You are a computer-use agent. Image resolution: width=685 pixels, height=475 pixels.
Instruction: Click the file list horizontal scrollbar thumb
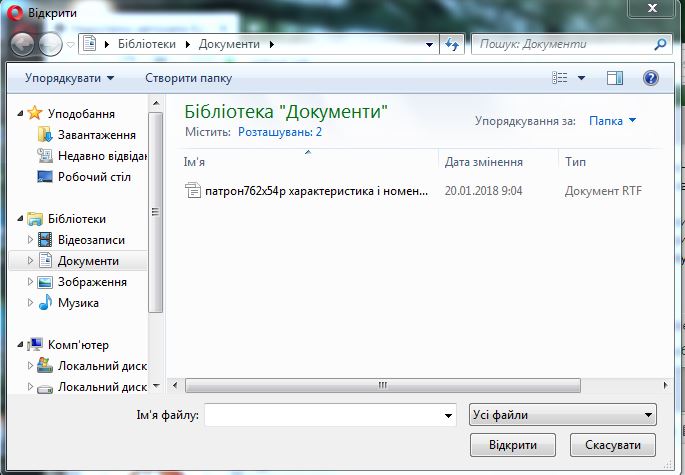coord(383,385)
